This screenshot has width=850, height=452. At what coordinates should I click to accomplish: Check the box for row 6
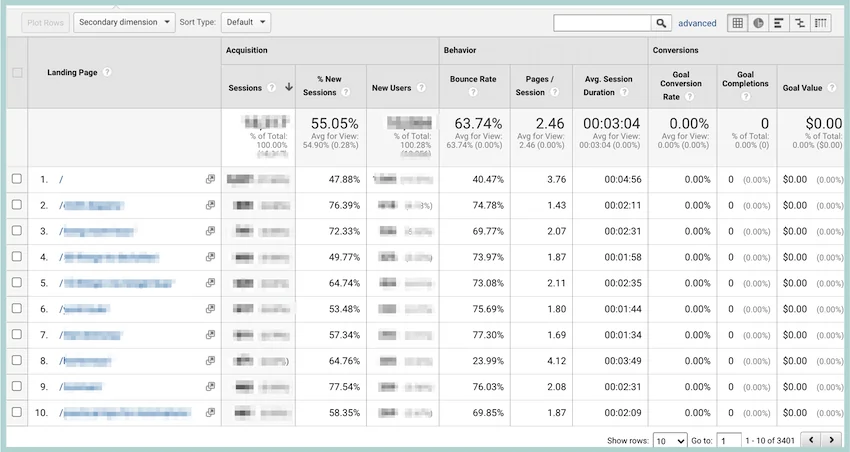(x=17, y=308)
